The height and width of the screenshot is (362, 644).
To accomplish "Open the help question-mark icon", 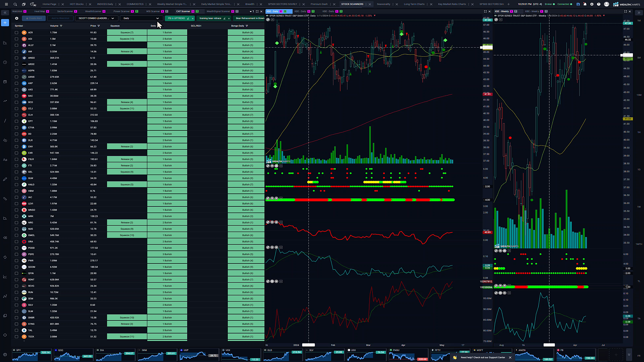I will (599, 4).
